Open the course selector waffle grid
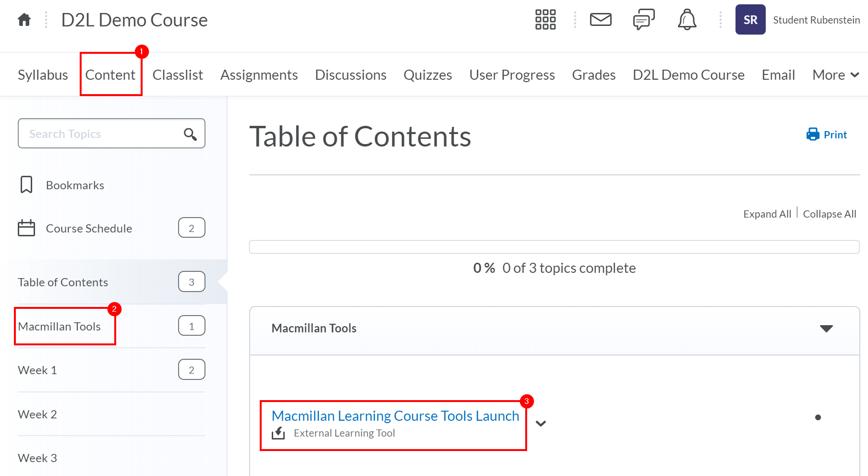The height and width of the screenshot is (476, 868). click(545, 20)
